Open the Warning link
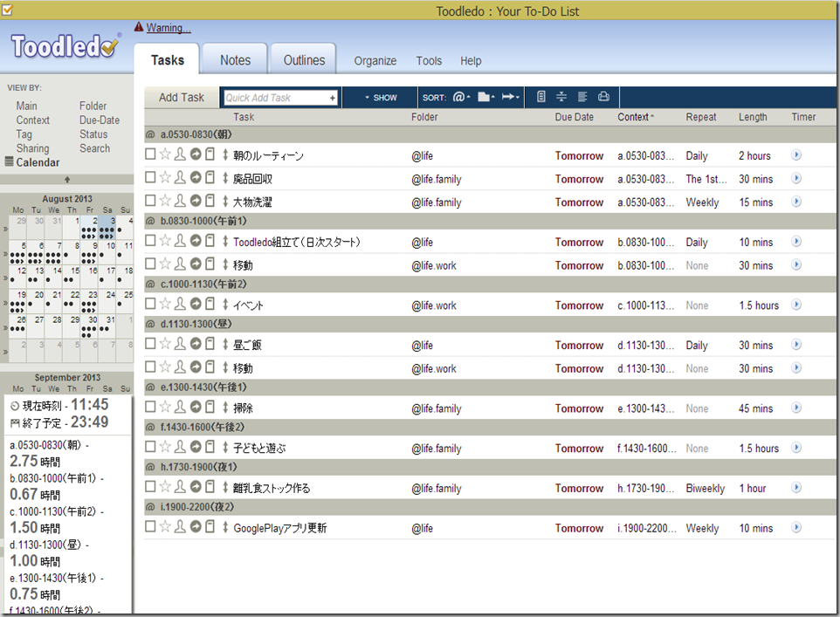This screenshot has width=840, height=617. pyautogui.click(x=169, y=27)
